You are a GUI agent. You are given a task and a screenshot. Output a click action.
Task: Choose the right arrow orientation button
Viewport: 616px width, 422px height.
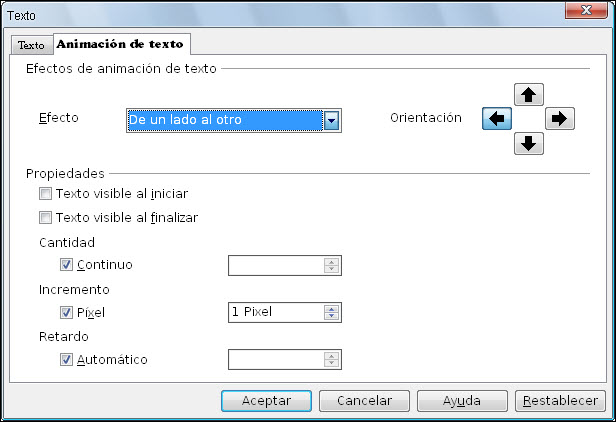560,118
